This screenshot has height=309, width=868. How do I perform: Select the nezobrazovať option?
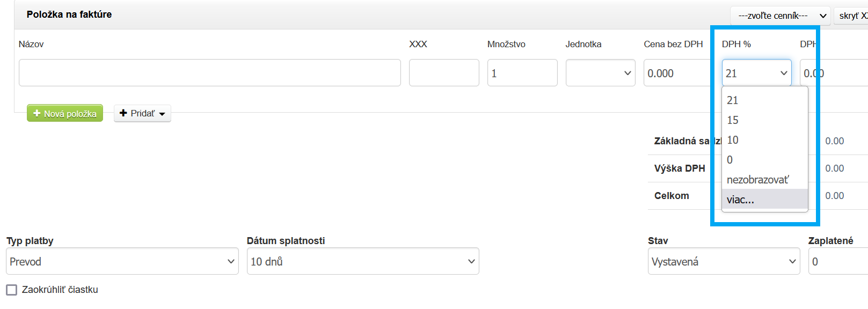pyautogui.click(x=757, y=180)
